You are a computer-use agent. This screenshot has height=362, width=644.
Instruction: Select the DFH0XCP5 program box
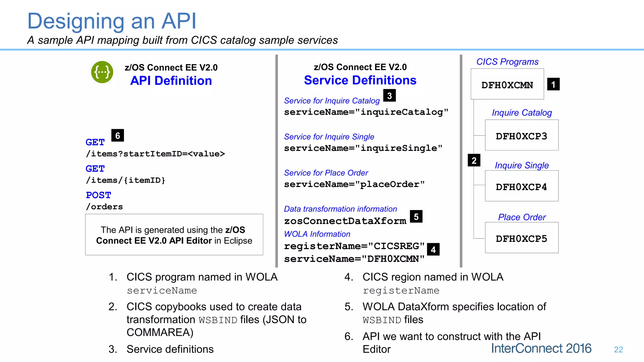521,238
